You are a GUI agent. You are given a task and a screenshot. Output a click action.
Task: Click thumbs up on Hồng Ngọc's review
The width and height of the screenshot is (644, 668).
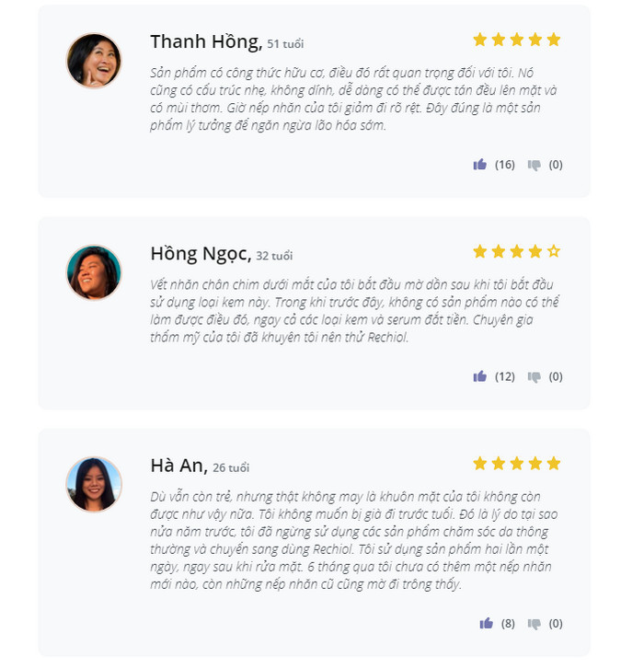point(479,376)
